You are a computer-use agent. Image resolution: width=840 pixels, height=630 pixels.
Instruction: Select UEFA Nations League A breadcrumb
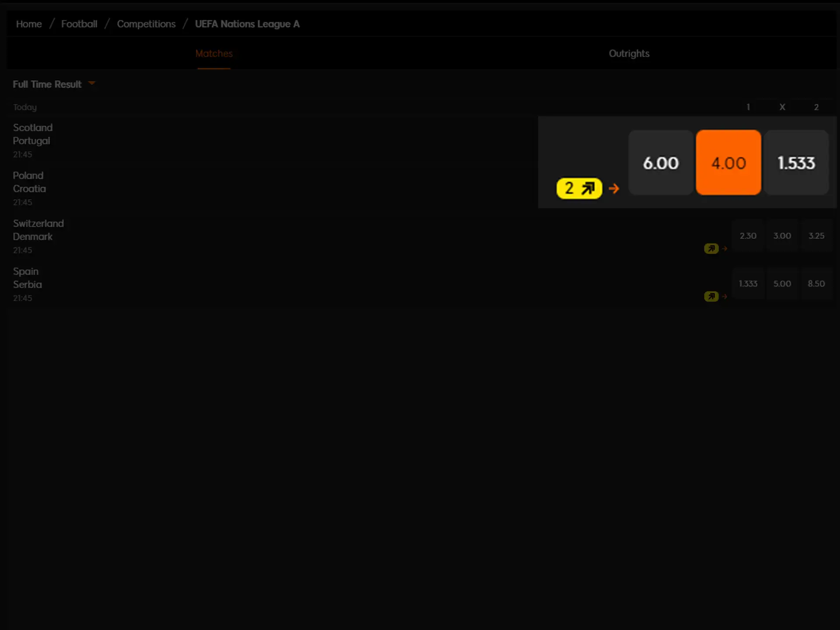click(x=247, y=24)
